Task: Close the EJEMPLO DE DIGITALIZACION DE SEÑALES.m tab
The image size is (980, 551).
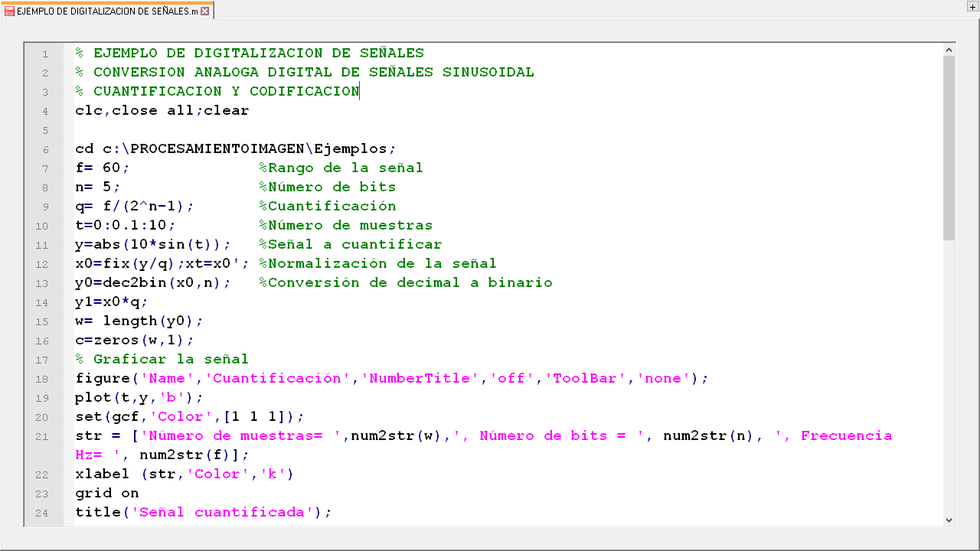Action: click(205, 11)
